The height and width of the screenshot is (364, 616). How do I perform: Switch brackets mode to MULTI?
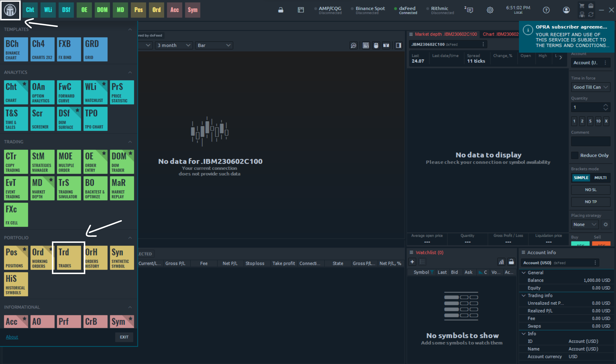point(600,178)
